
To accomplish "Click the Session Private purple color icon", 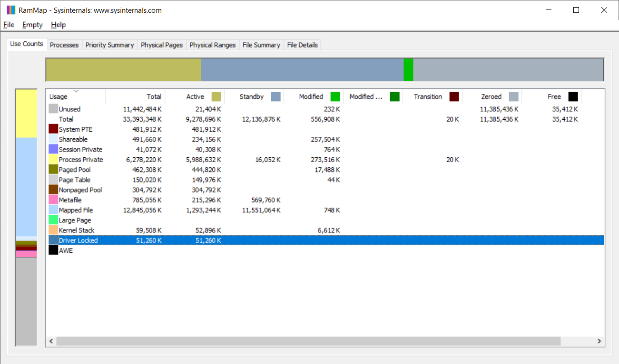I will coord(53,149).
